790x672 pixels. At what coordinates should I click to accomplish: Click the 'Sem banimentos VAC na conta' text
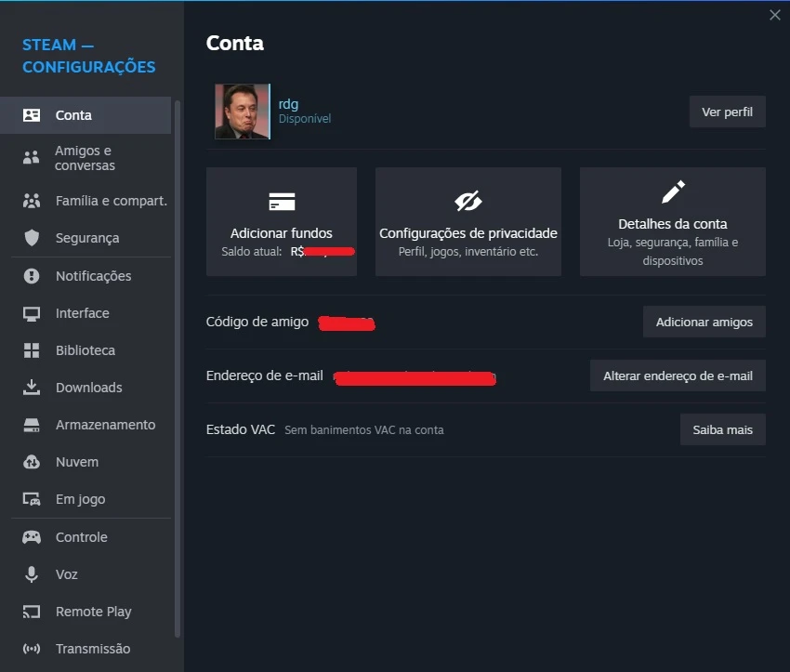(x=364, y=430)
